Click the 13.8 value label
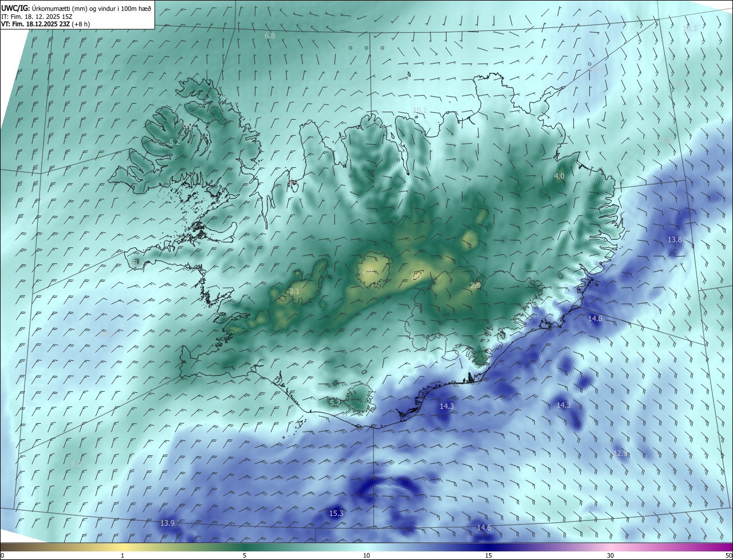This screenshot has width=733, height=560. coord(675,239)
